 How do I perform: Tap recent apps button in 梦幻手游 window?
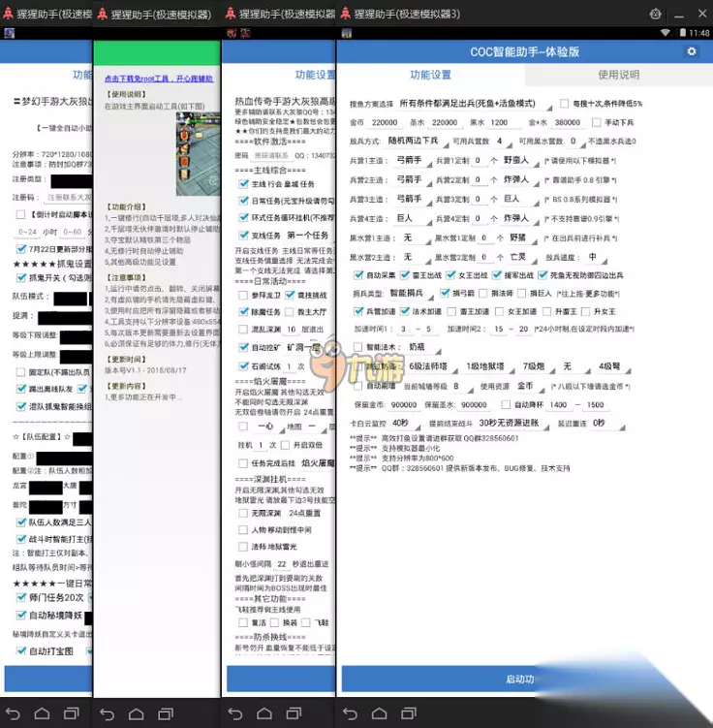tap(71, 713)
